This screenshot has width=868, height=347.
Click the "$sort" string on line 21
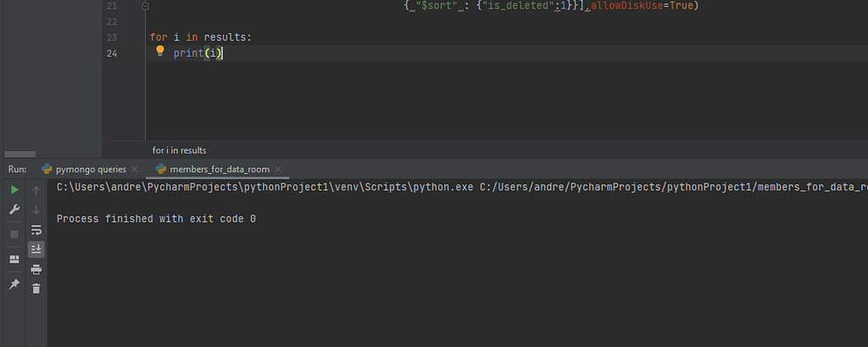[437, 6]
